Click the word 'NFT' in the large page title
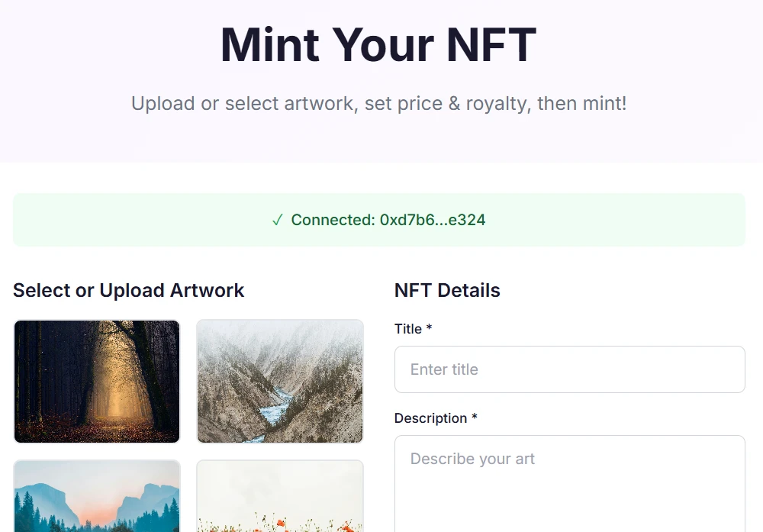The width and height of the screenshot is (763, 532). 491,44
